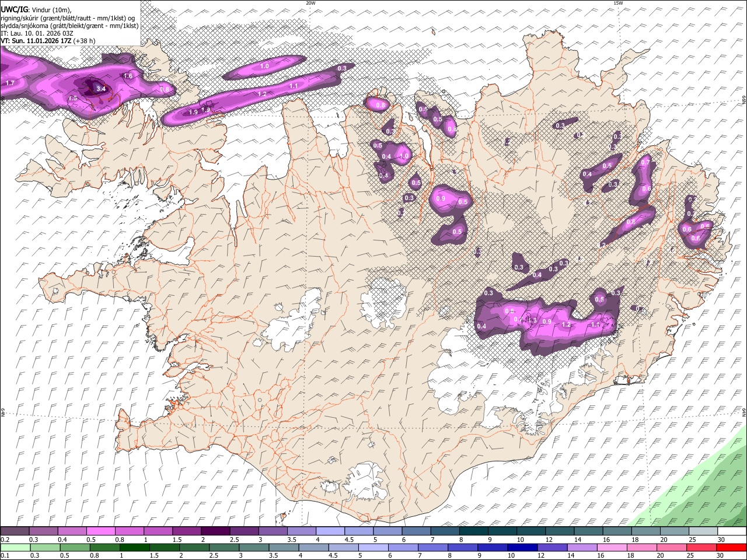The image size is (747, 560).
Task: Select red-pink swatch at 25, lower legend
Action: pos(701,547)
